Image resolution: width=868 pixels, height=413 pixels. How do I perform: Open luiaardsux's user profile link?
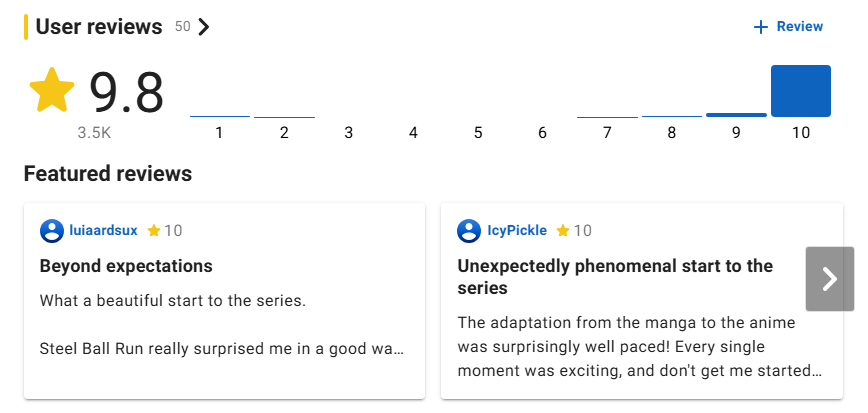104,231
